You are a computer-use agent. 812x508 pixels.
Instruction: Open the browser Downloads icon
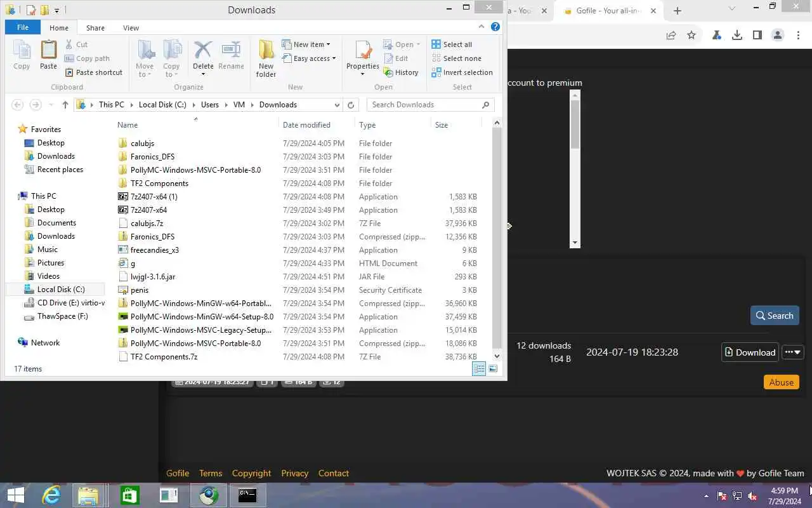[737, 36]
